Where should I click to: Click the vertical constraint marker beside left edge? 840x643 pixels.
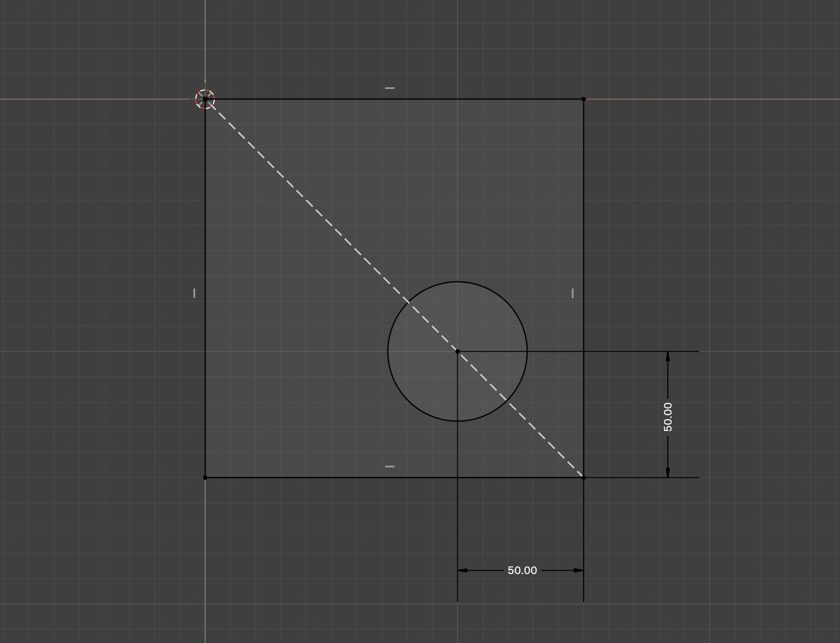[x=194, y=293]
